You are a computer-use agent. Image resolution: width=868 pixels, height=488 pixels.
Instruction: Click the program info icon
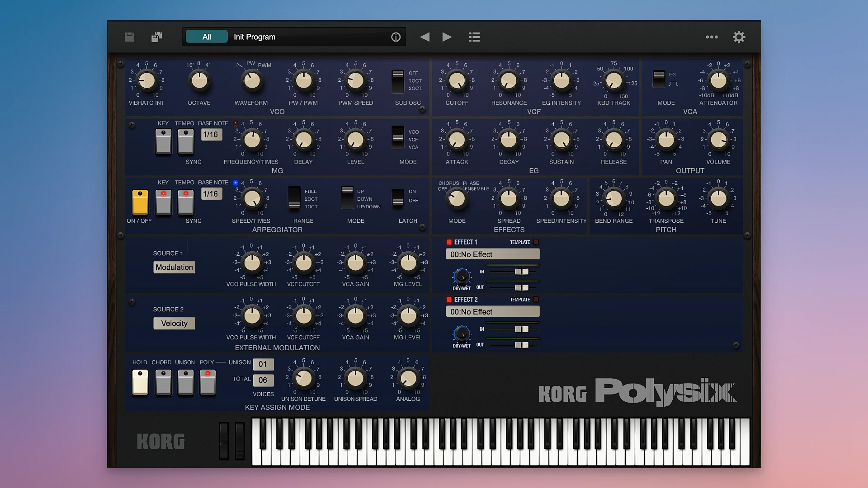pos(395,37)
